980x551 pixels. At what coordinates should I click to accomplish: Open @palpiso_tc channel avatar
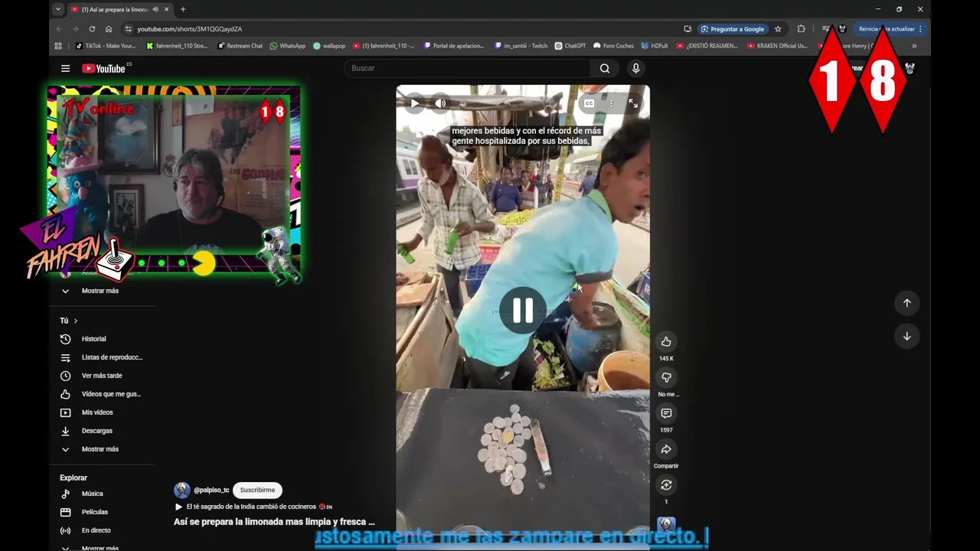tap(181, 491)
